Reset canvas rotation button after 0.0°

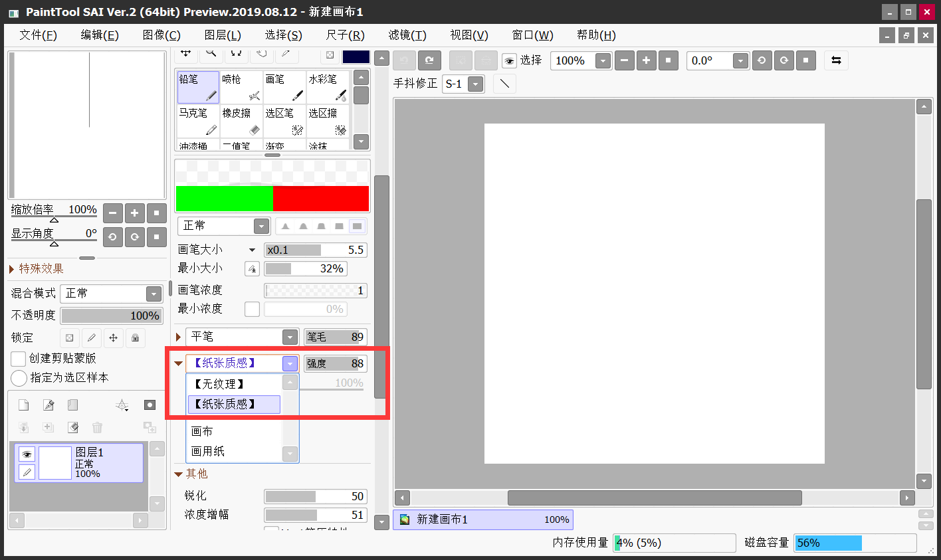(x=806, y=60)
